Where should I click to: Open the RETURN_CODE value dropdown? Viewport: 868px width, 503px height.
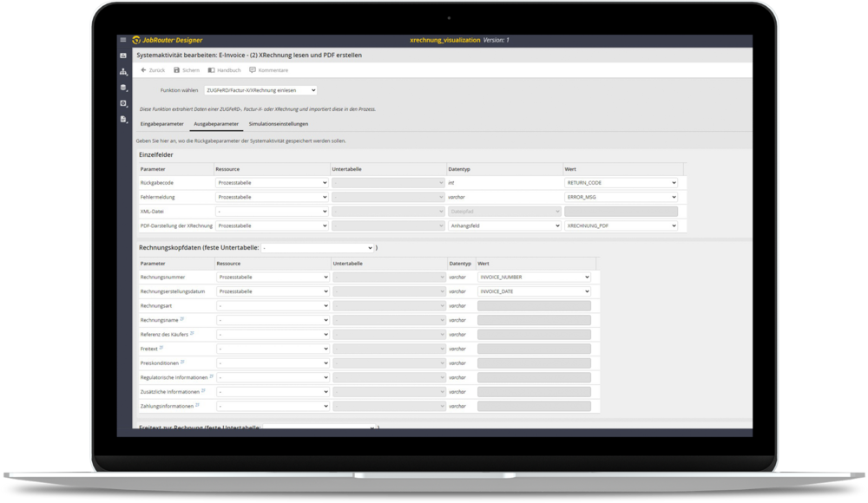621,183
